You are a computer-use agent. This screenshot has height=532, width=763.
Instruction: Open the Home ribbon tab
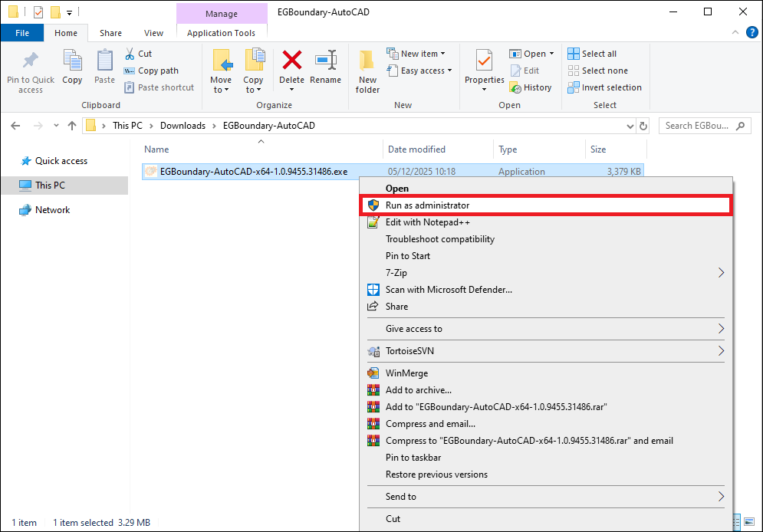pyautogui.click(x=66, y=33)
